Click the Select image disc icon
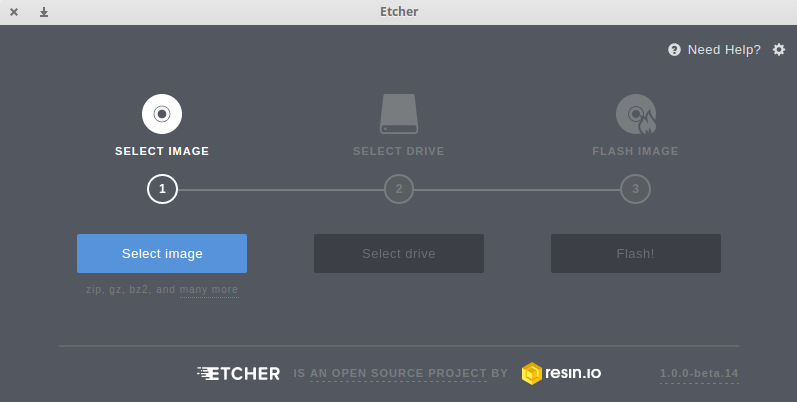Image resolution: width=797 pixels, height=402 pixels. (x=162, y=114)
